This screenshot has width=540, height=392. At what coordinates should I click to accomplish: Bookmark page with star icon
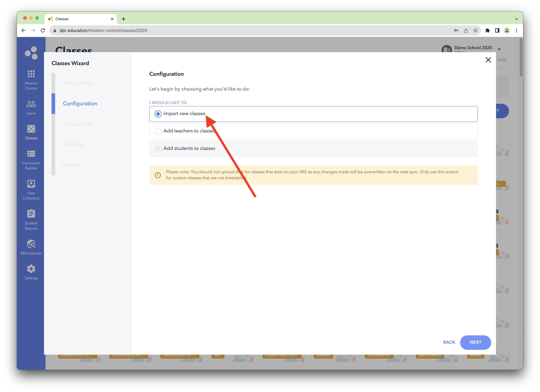(x=476, y=30)
